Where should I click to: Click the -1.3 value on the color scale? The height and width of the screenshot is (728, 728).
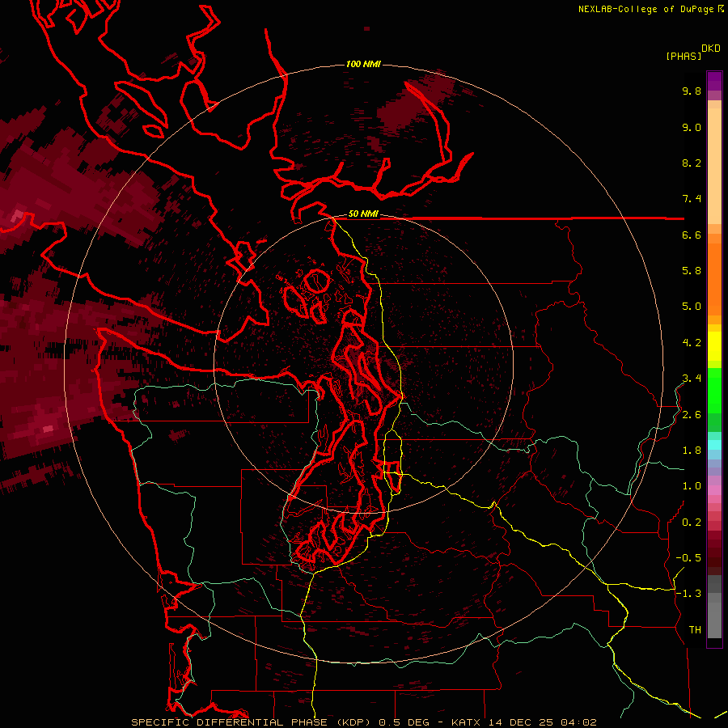pyautogui.click(x=688, y=594)
